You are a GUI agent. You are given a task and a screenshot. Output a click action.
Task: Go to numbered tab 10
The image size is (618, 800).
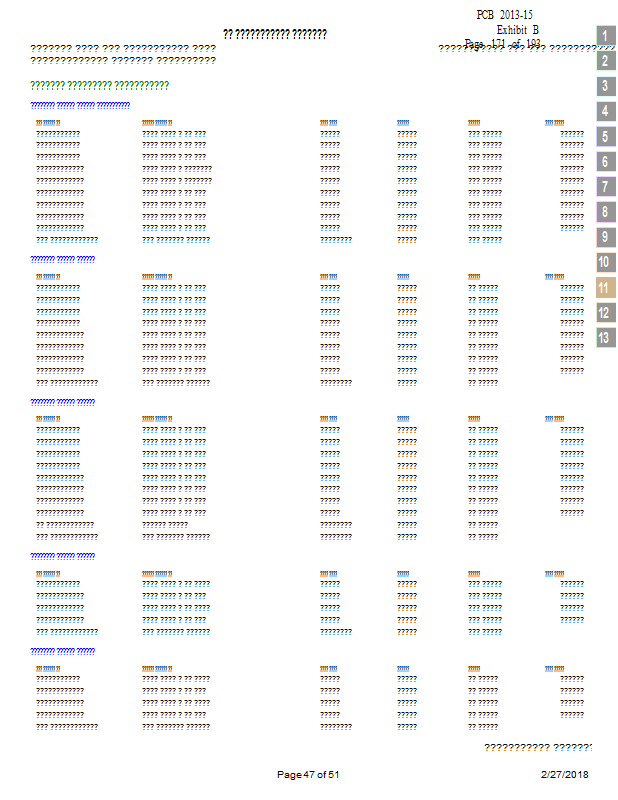[604, 263]
